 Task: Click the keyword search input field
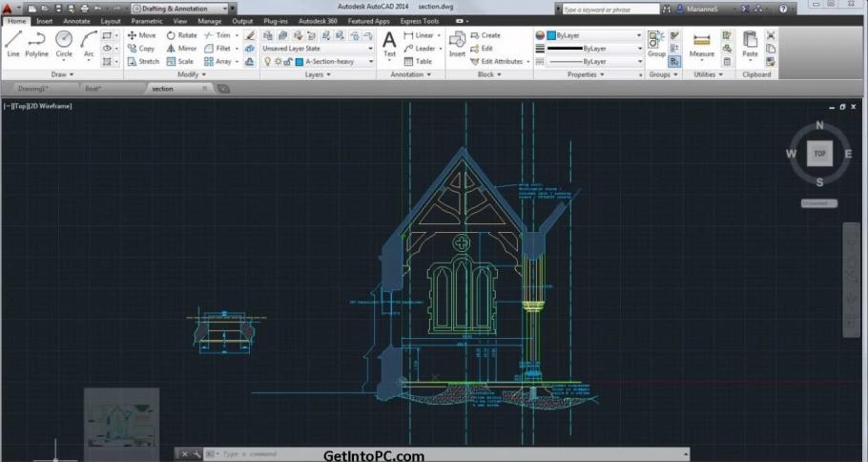(x=610, y=10)
